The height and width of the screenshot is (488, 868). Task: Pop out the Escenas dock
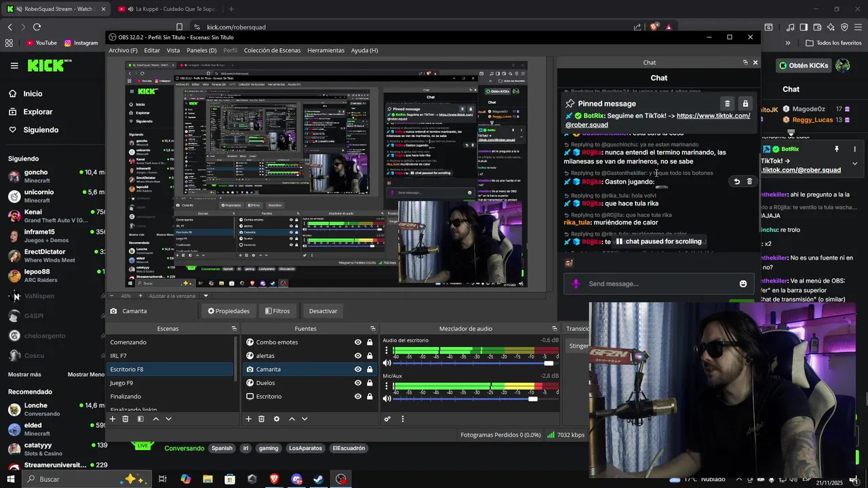(234, 329)
